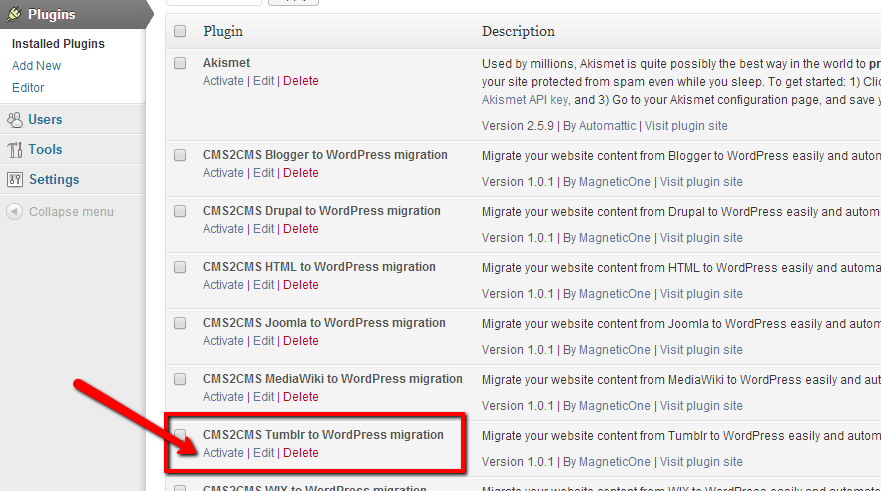The height and width of the screenshot is (491, 881).
Task: Click the Users icon in sidebar
Action: point(15,120)
